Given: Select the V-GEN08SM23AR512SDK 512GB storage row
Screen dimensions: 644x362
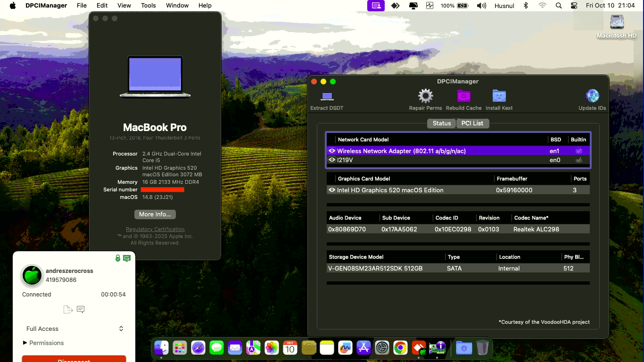Looking at the screenshot, I should [458, 268].
